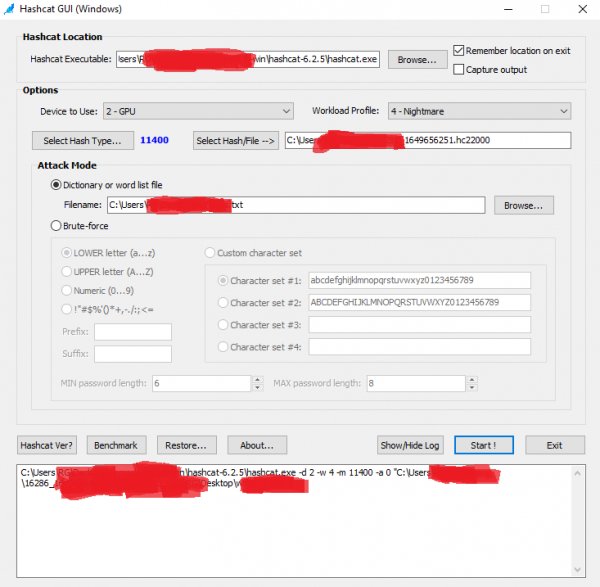The height and width of the screenshot is (587, 600).
Task: Choose LOWER letter (a...z) option
Action: (67, 253)
